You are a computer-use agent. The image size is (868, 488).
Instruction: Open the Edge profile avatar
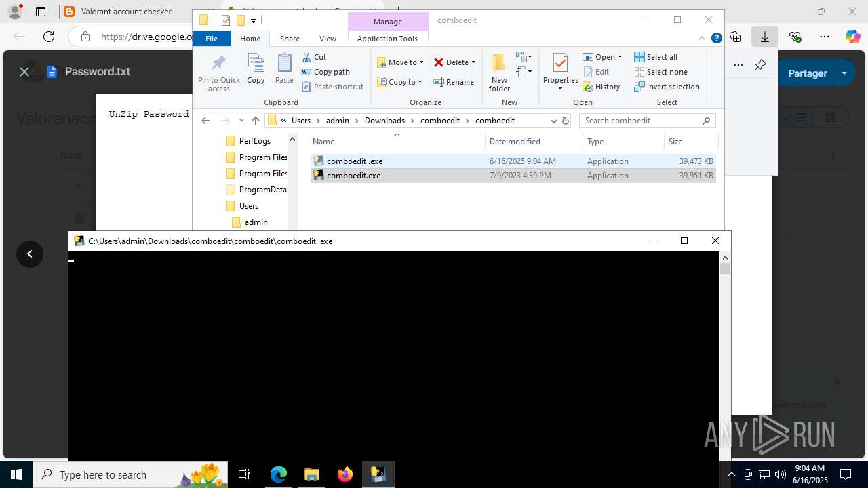pyautogui.click(x=14, y=12)
